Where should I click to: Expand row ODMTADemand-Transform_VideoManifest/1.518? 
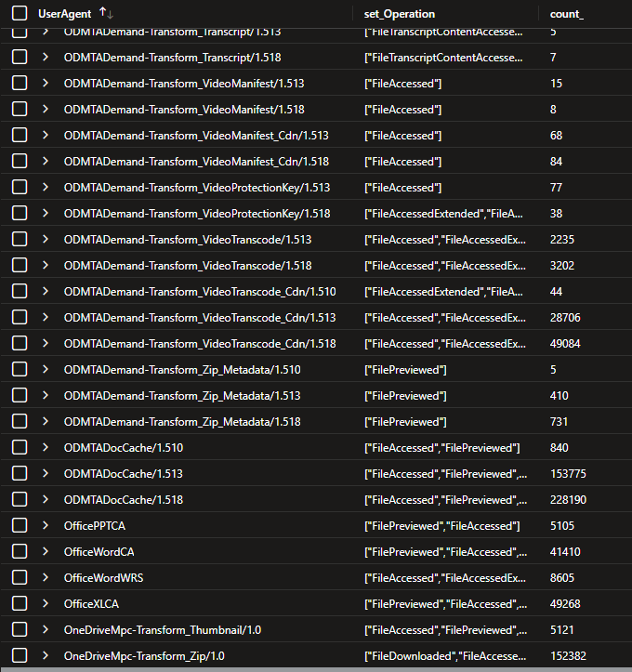[x=46, y=110]
